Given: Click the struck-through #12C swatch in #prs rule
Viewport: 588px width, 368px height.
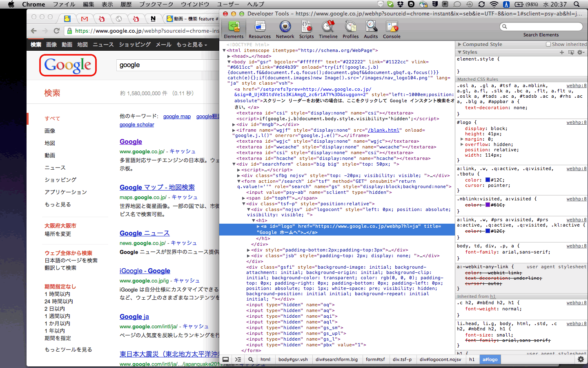Looking at the screenshot, I should click(x=488, y=231).
